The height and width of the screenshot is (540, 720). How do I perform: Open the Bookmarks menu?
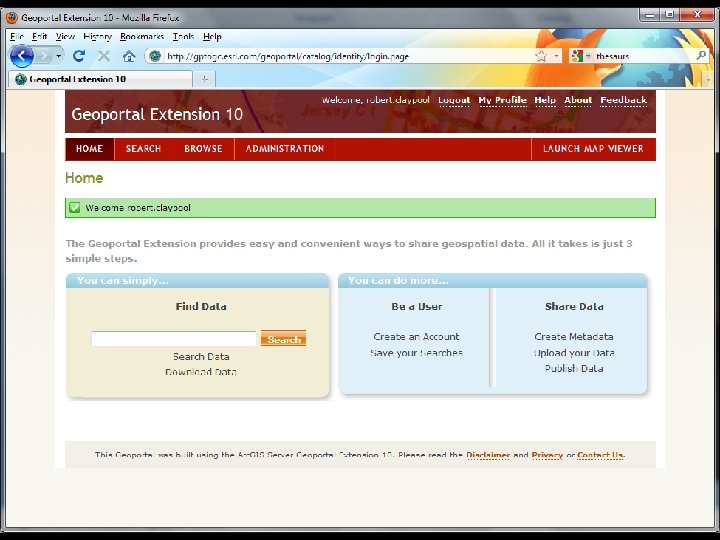[x=142, y=36]
